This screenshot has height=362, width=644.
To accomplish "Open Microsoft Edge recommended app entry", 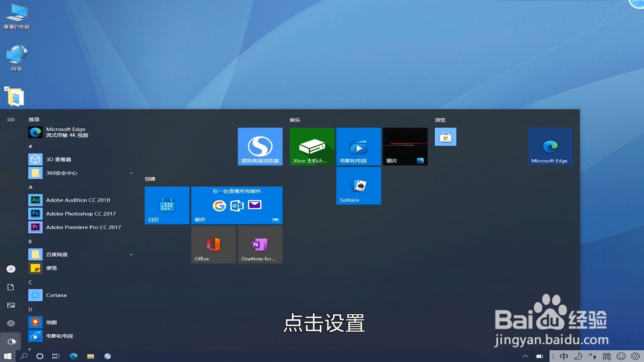I will [80, 132].
